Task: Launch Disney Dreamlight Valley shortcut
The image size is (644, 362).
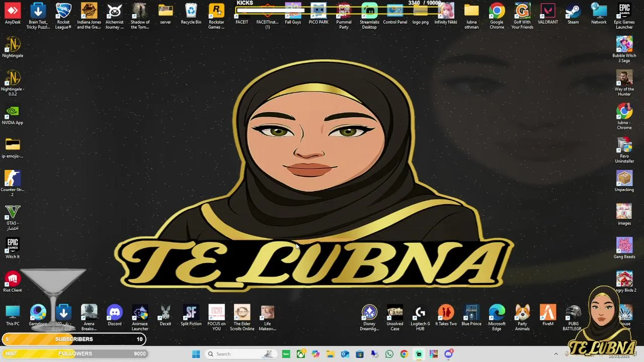Action: pos(369,318)
